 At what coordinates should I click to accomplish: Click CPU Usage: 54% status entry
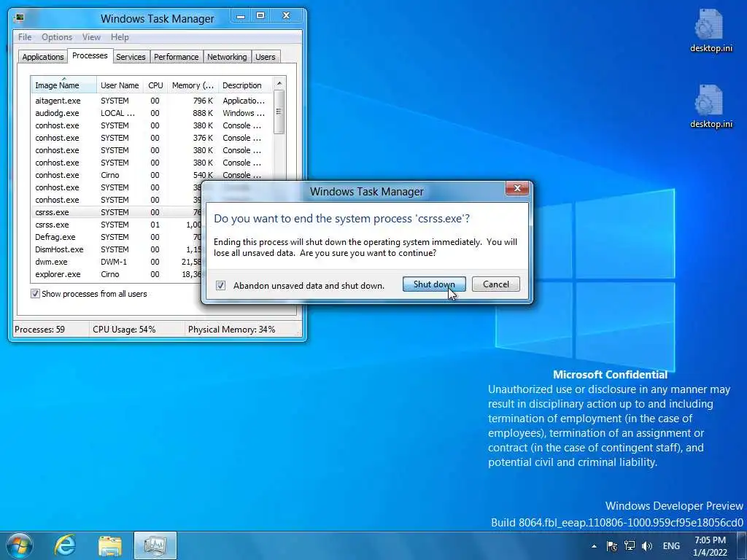point(124,329)
